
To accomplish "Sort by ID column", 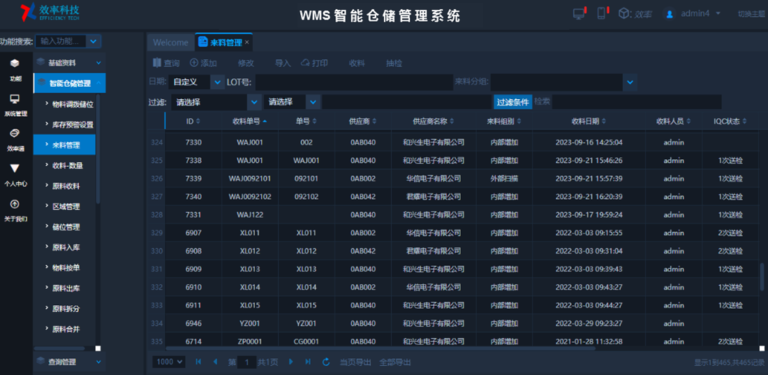I will tap(193, 121).
